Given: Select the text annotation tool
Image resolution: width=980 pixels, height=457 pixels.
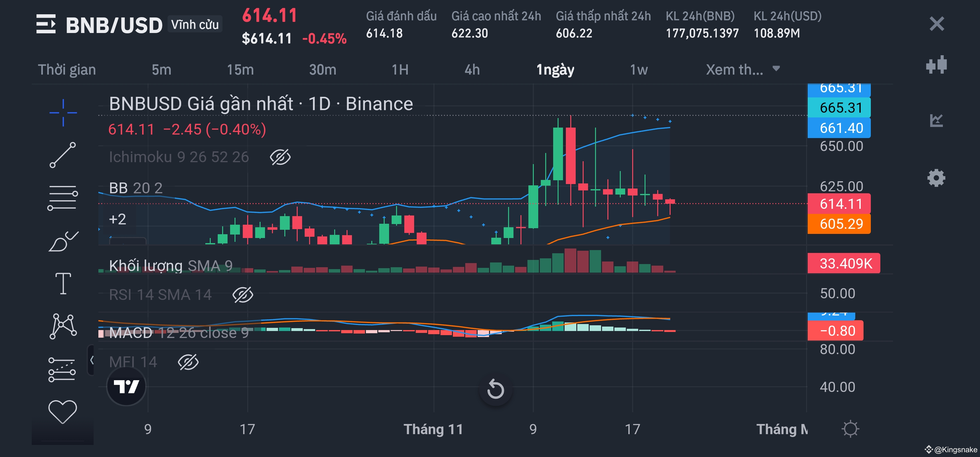Looking at the screenshot, I should [x=63, y=283].
